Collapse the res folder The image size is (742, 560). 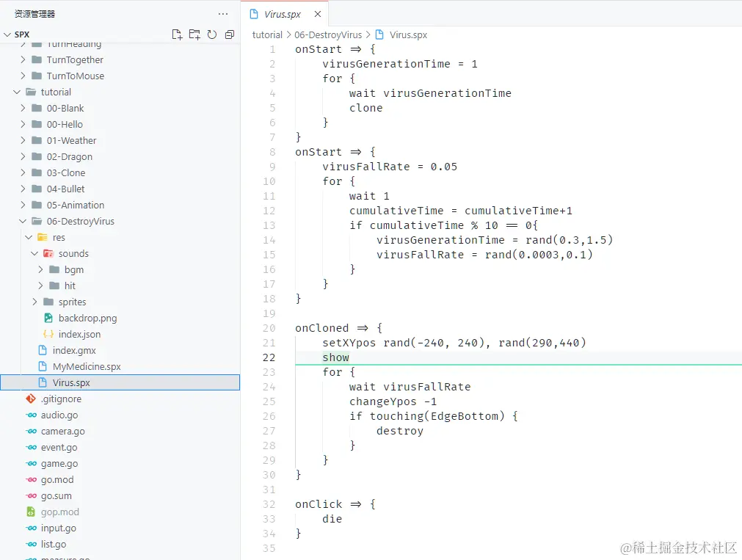coord(29,237)
